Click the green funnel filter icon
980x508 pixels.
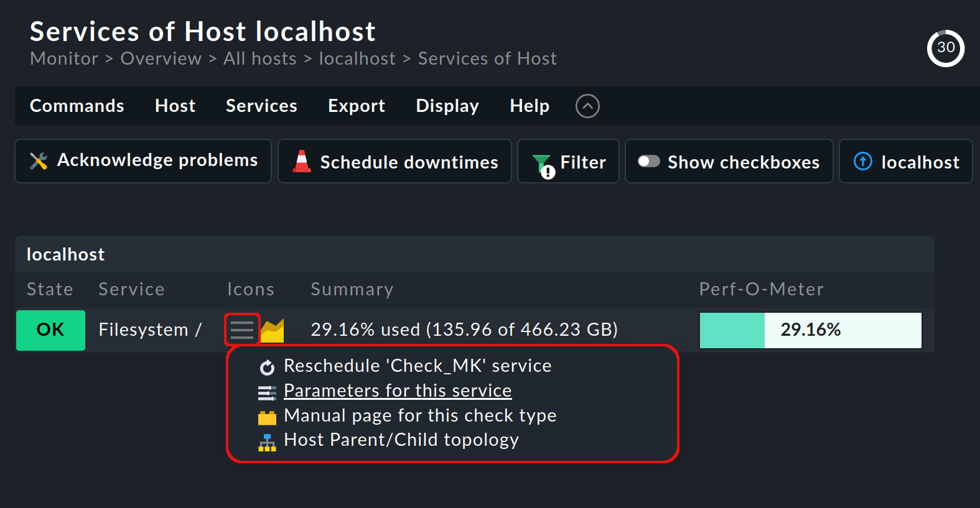click(x=543, y=166)
